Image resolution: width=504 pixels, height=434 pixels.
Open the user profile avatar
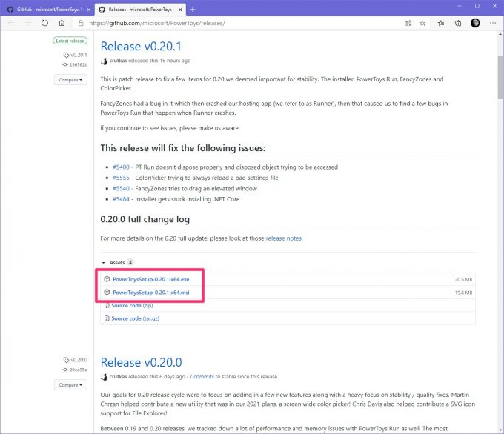(475, 23)
